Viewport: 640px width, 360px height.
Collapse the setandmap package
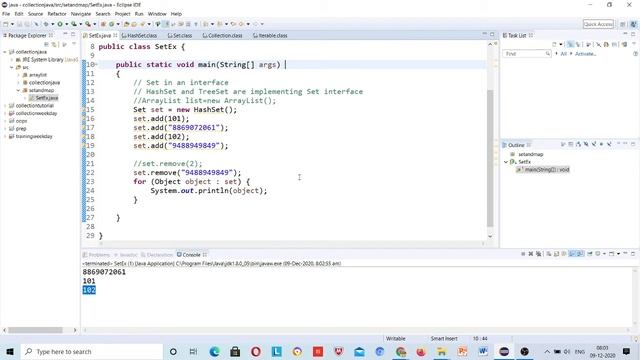(x=18, y=90)
